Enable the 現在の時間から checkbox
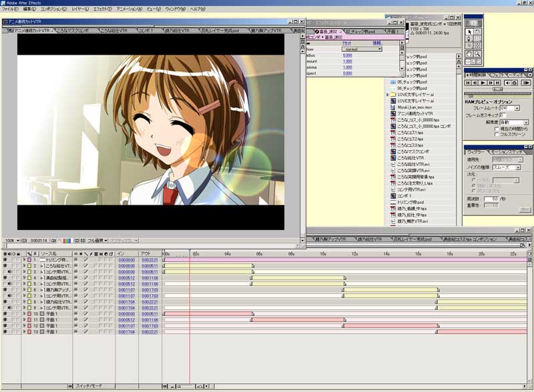Screen dimensions: 534x392 [497, 129]
